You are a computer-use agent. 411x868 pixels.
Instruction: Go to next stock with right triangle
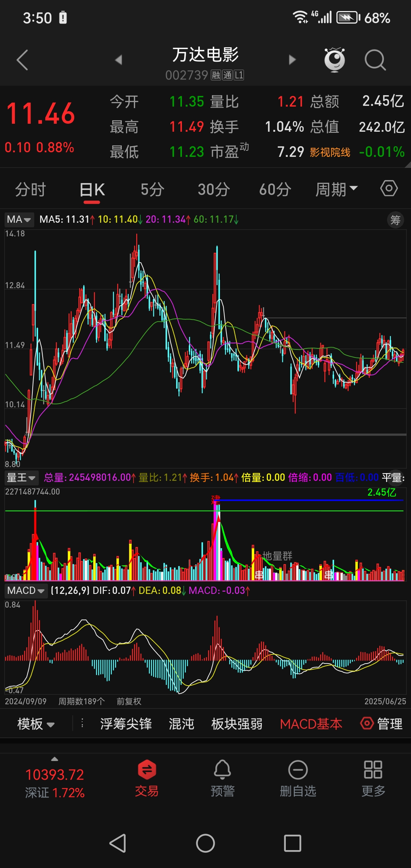click(292, 60)
